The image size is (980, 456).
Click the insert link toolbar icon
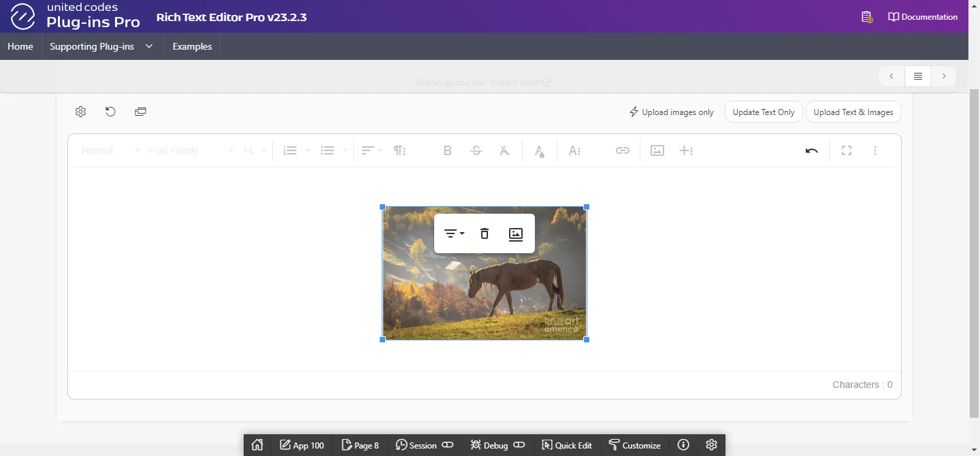pos(623,150)
